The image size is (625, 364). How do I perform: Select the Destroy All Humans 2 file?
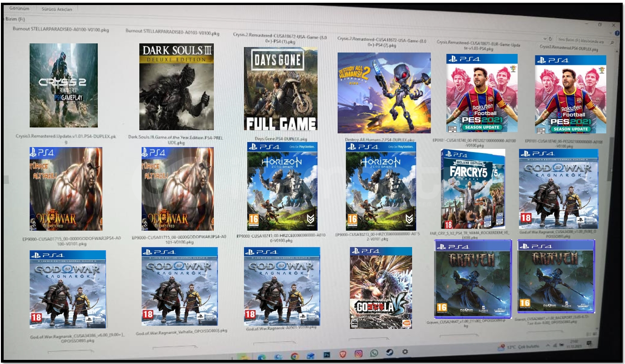[384, 93]
